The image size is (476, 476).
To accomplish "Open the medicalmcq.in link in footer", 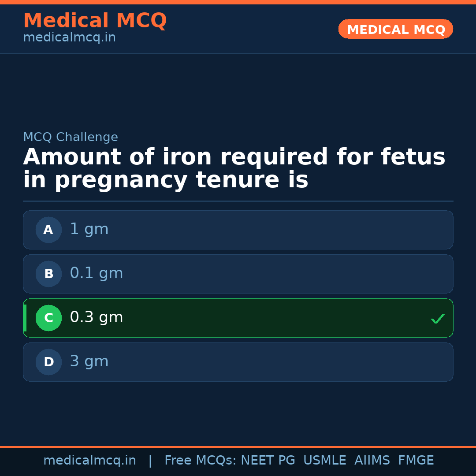I will [89, 461].
